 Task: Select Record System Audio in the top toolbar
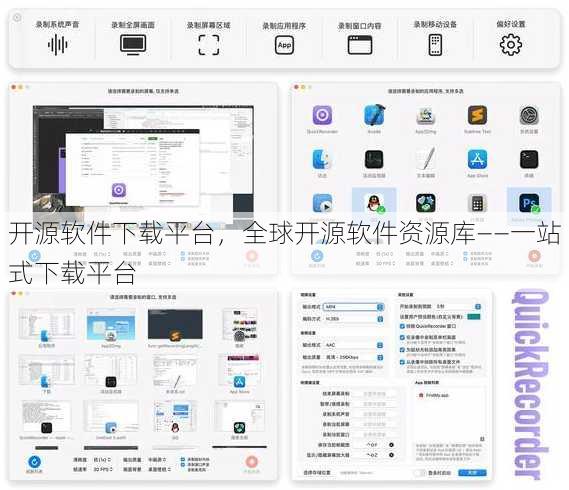tap(57, 45)
